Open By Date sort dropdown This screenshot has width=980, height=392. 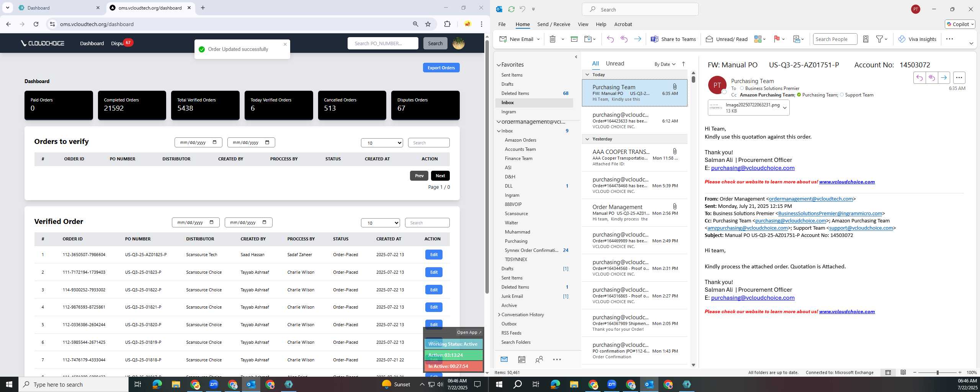click(x=665, y=64)
